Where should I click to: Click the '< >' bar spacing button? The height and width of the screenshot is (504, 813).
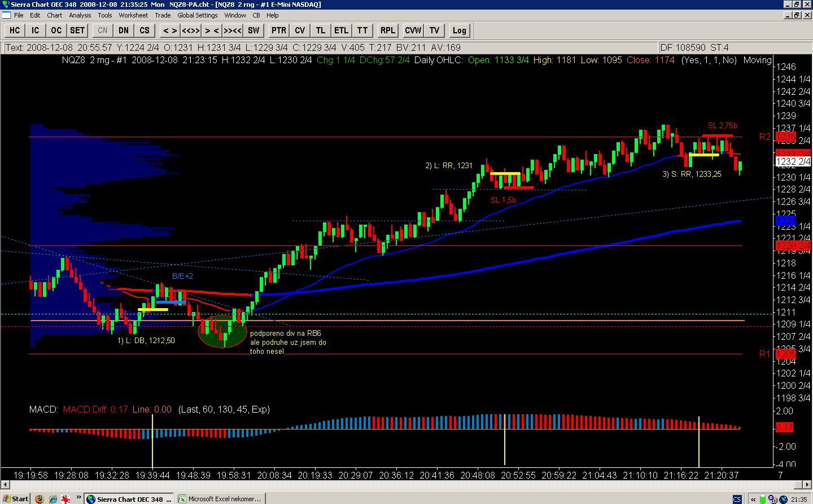pos(170,30)
